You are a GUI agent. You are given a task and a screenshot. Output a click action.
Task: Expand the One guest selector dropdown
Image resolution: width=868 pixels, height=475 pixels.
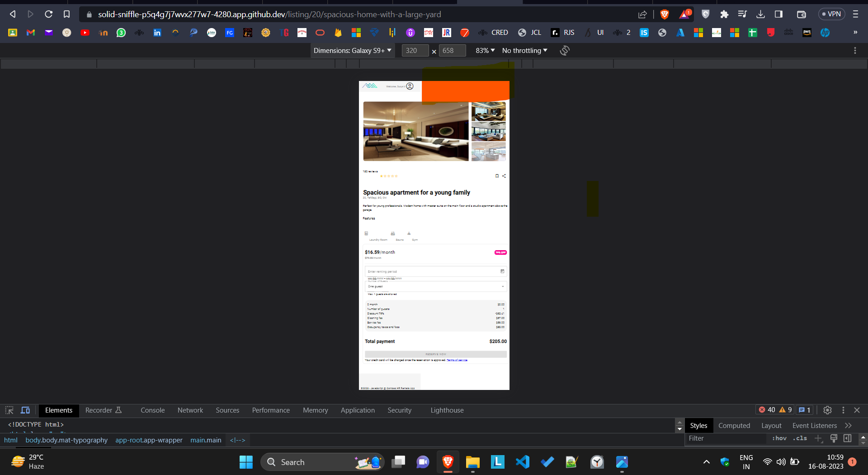tap(502, 286)
